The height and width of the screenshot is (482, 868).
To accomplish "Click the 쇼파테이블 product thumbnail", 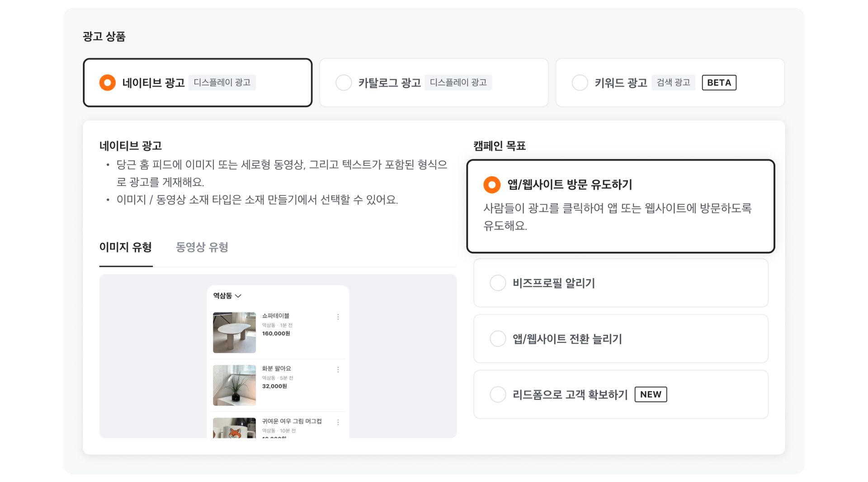I will 234,332.
